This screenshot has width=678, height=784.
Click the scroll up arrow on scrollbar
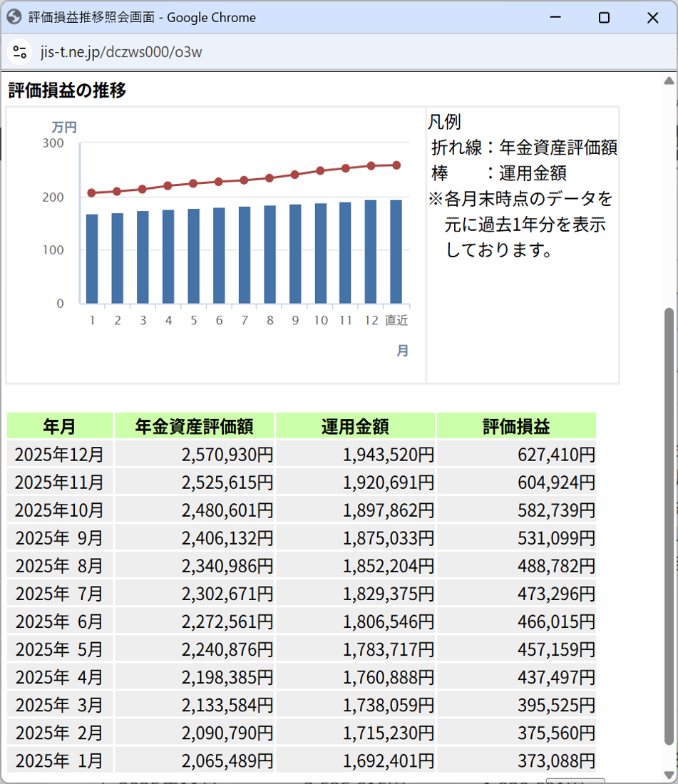pos(668,81)
